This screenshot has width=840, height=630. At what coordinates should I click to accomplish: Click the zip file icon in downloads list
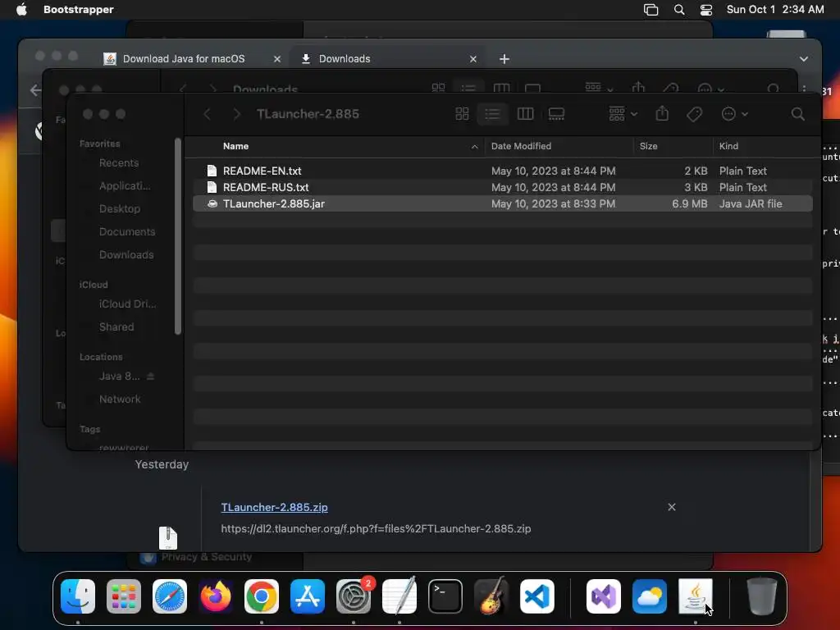tap(167, 538)
